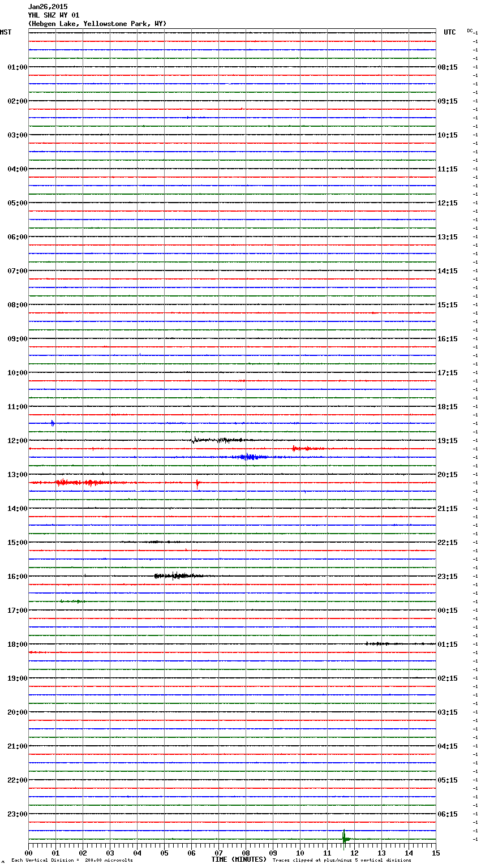Click the 19:15 UTC row label
This screenshot has width=481, height=868.
(448, 441)
